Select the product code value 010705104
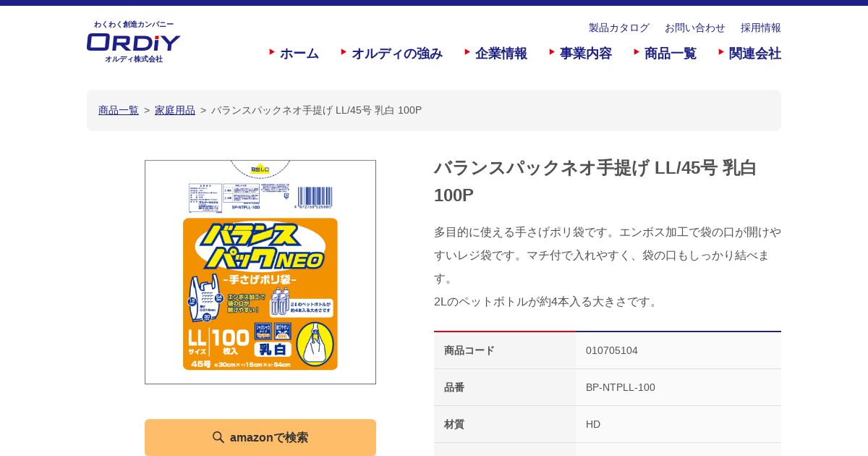 tap(612, 350)
